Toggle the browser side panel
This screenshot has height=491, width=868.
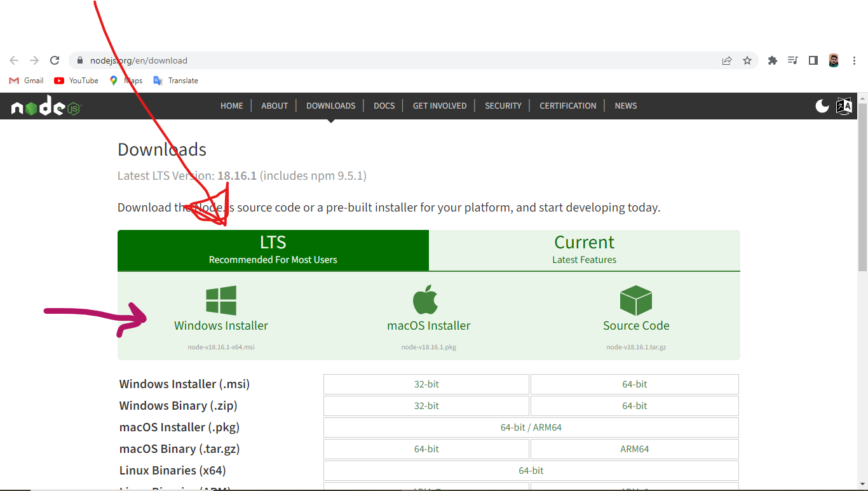coord(813,60)
